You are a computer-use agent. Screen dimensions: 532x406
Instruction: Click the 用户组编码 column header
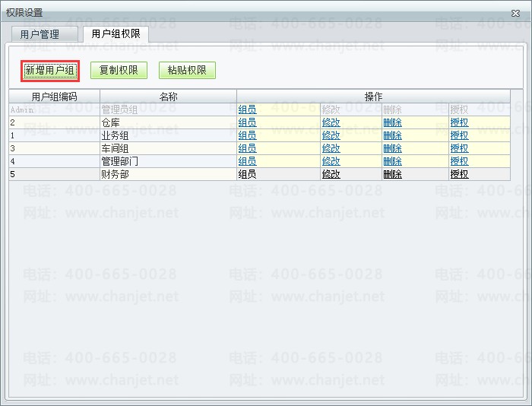coord(54,97)
